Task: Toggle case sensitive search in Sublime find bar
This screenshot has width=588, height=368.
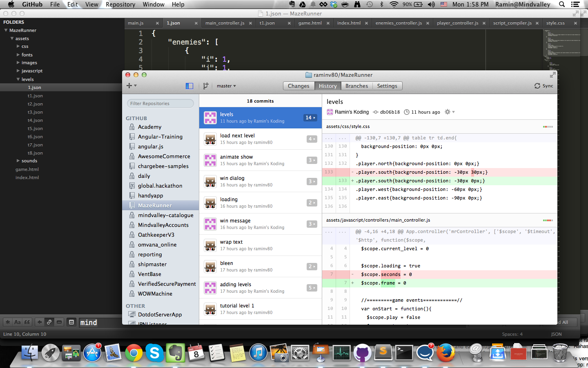Action: (x=18, y=322)
